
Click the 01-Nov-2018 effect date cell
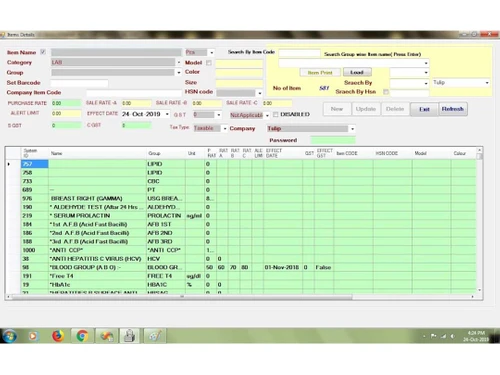[x=283, y=267]
